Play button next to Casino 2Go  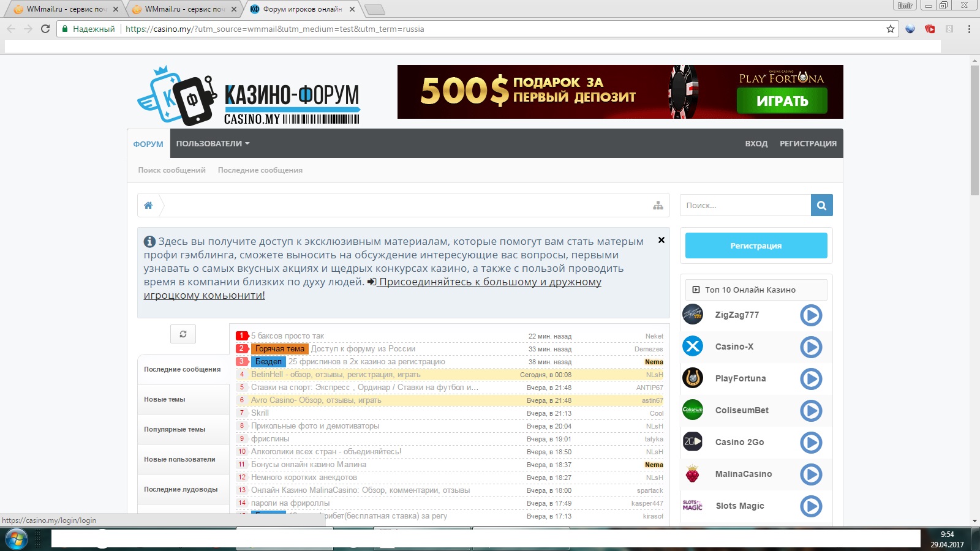(811, 443)
